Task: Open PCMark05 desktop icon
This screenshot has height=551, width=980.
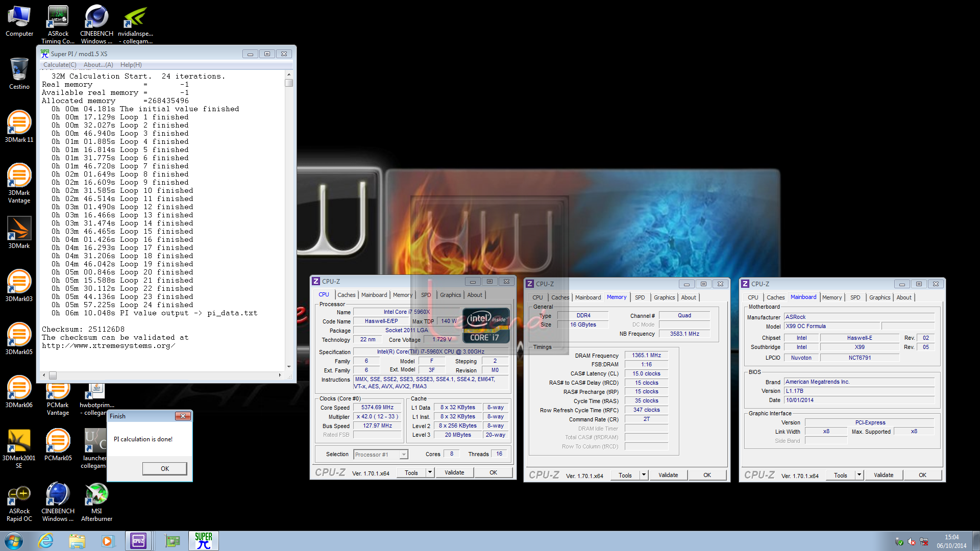Action: (58, 445)
